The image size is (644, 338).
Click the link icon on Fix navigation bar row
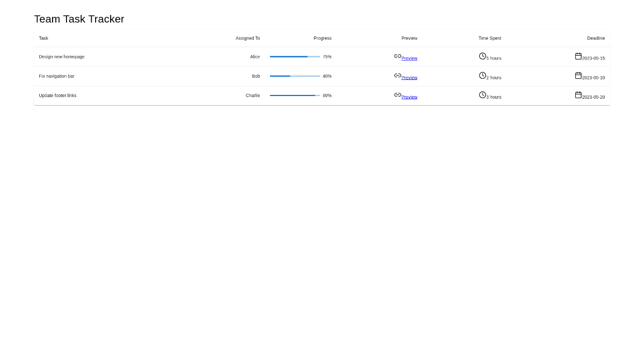point(397,75)
